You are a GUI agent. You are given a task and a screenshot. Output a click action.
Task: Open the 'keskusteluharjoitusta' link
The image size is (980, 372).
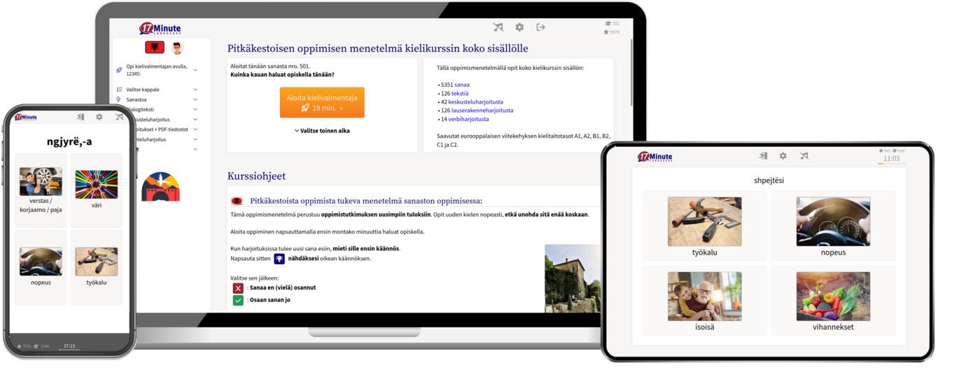(x=475, y=101)
